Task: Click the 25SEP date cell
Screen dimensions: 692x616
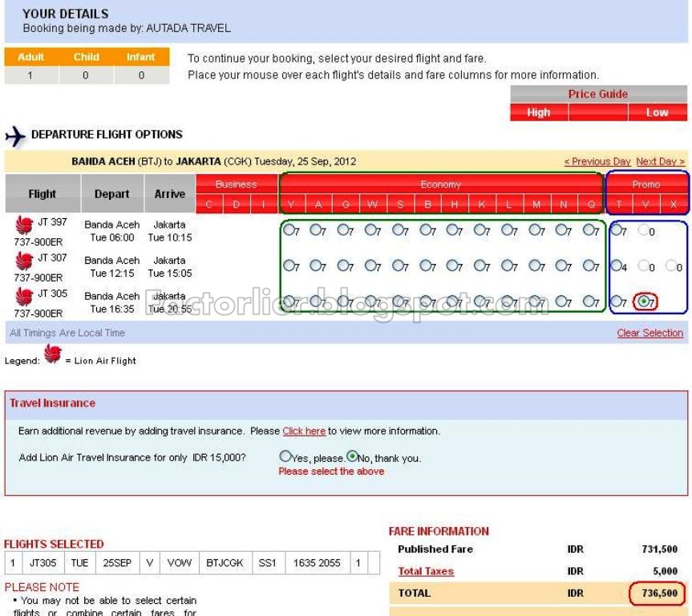Action: coord(117,563)
